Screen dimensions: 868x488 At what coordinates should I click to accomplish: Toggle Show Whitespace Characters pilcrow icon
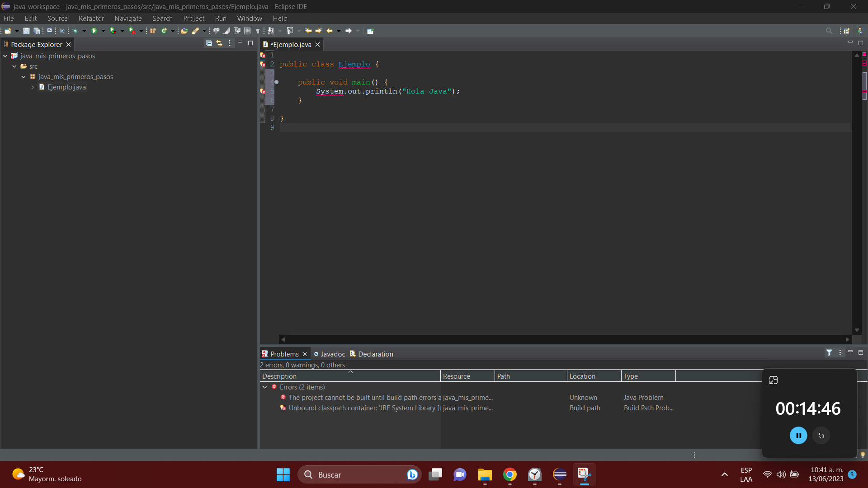258,31
